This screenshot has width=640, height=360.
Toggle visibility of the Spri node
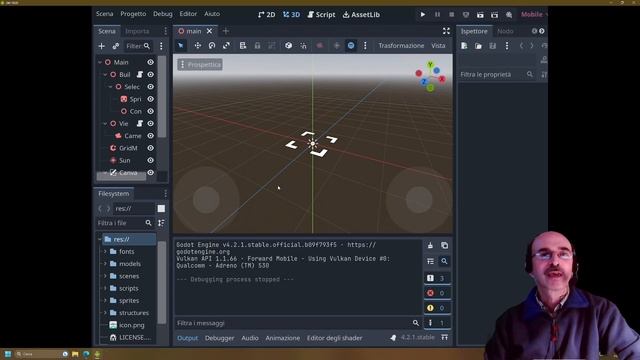[151, 99]
